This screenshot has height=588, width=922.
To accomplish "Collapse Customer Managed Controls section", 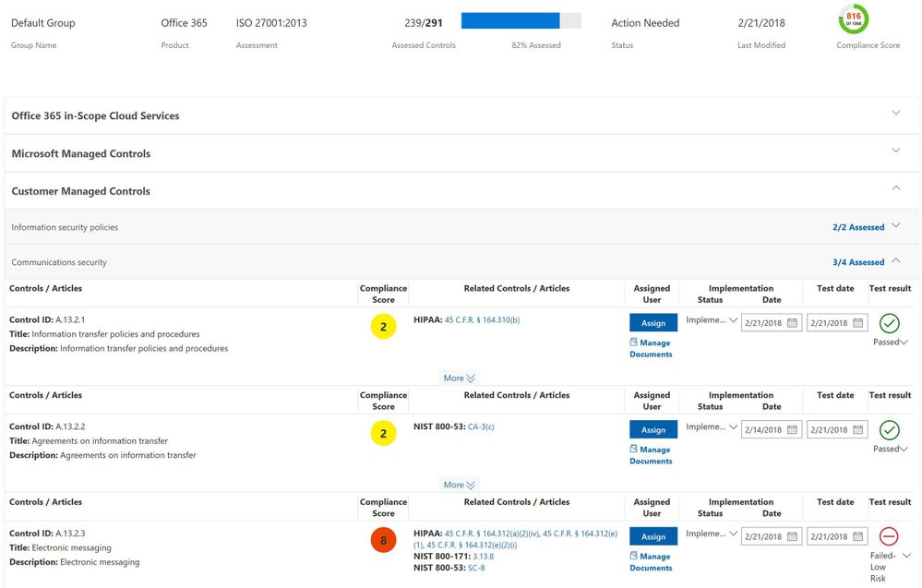I will coord(895,188).
